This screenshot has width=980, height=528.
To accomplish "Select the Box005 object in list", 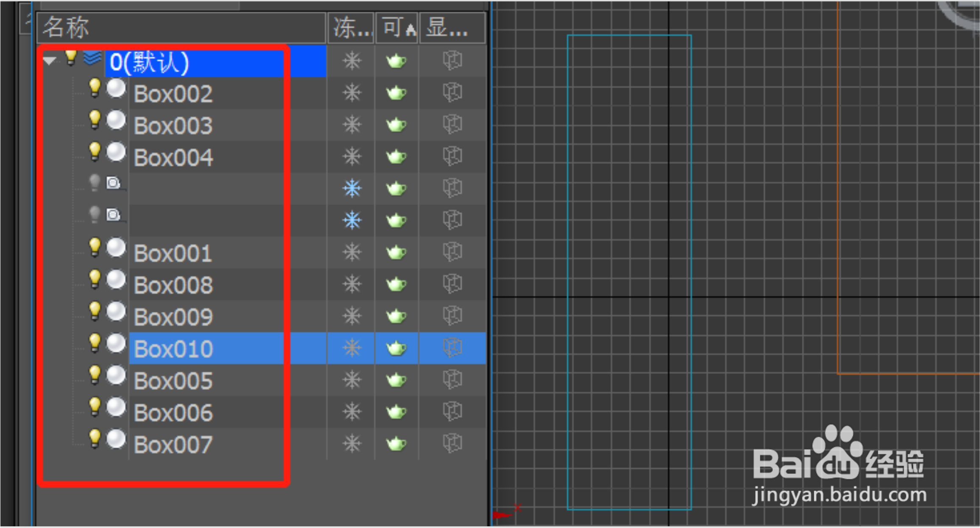I will coord(173,381).
